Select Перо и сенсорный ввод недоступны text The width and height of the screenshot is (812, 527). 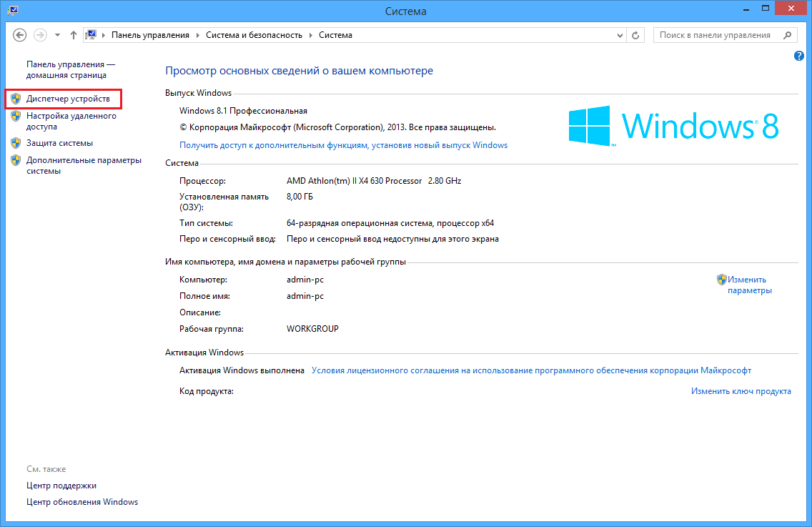tap(392, 239)
